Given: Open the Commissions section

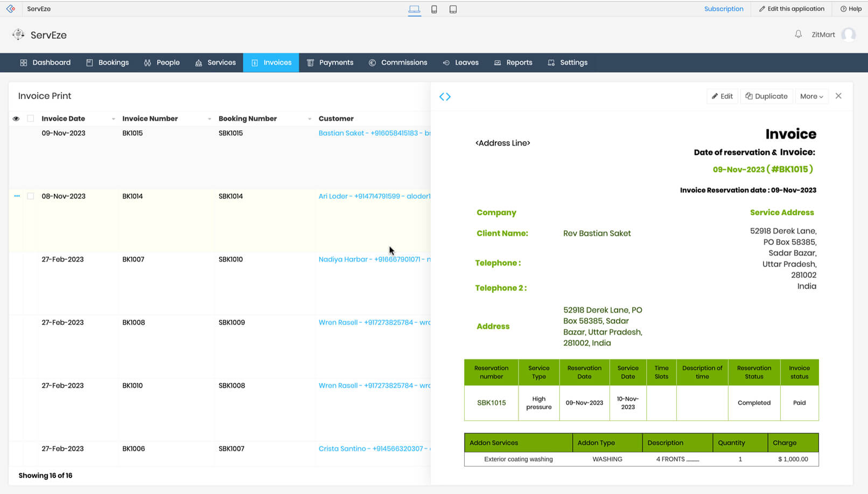Looking at the screenshot, I should click(x=398, y=62).
